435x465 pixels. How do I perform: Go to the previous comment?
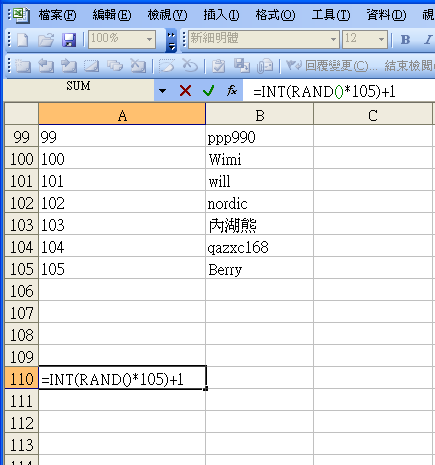(46, 66)
